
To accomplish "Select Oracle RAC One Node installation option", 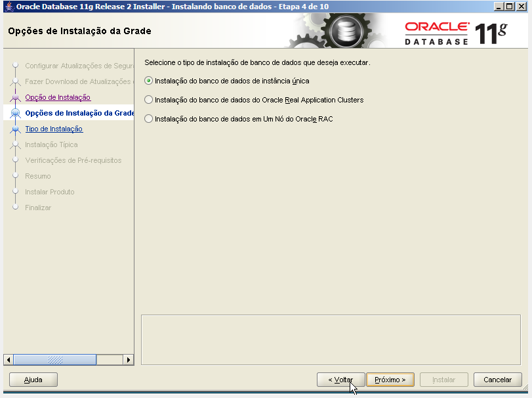I will [149, 119].
